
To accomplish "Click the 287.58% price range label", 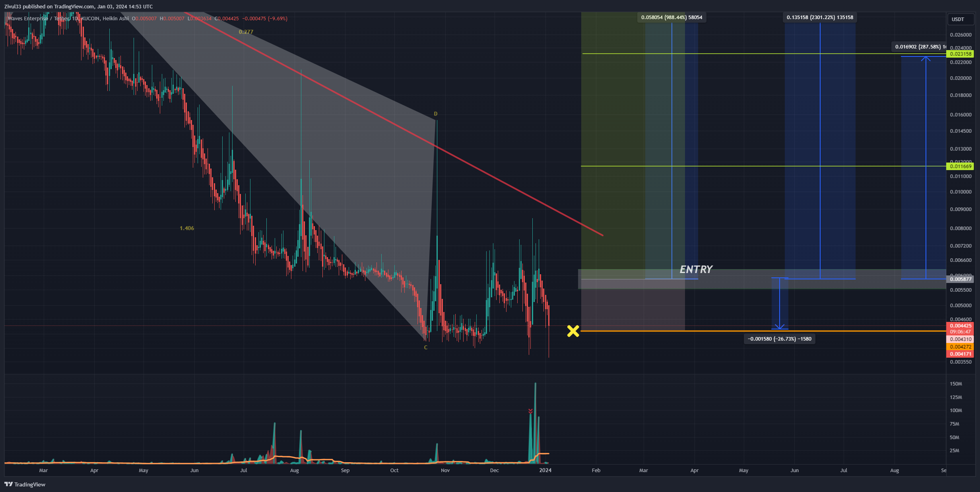I will coord(919,47).
